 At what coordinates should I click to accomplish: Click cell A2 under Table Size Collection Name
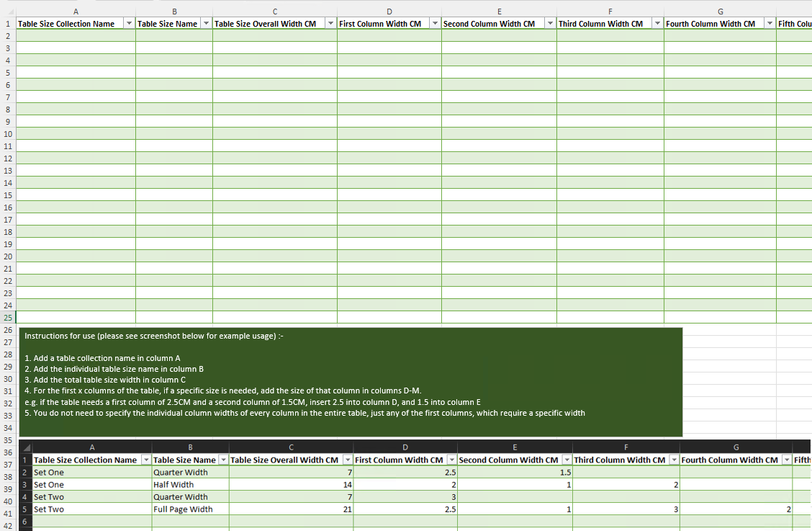tap(76, 36)
